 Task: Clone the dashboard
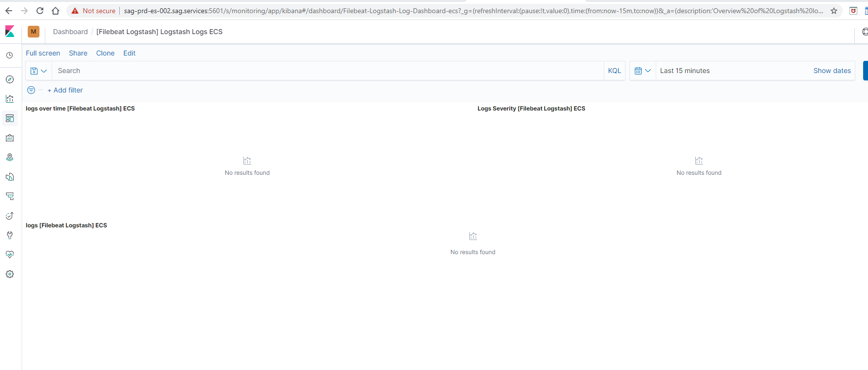point(105,53)
